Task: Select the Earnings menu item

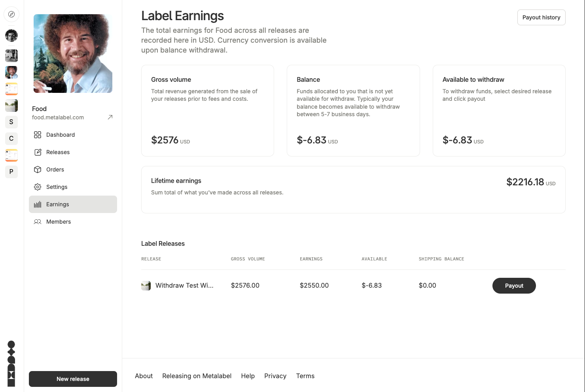Action: click(73, 204)
